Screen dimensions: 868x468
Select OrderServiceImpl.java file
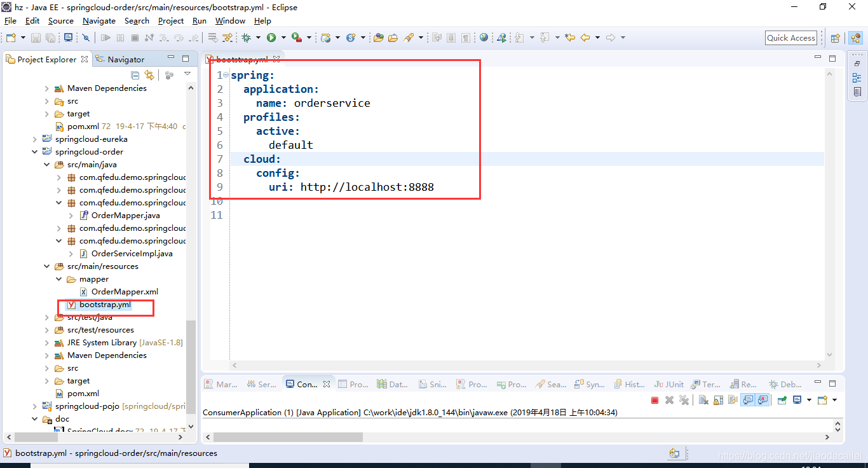pyautogui.click(x=126, y=254)
